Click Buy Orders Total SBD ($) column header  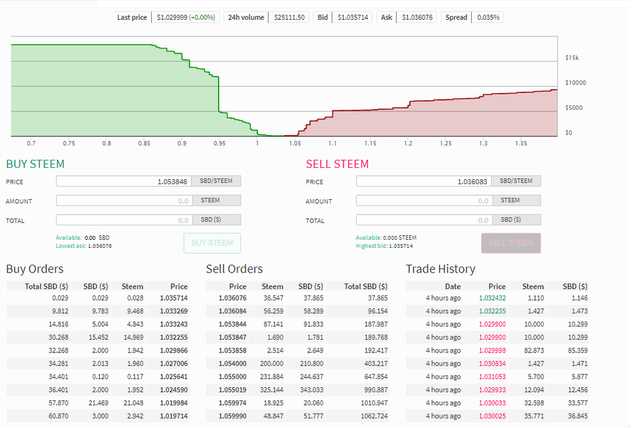pyautogui.click(x=46, y=286)
